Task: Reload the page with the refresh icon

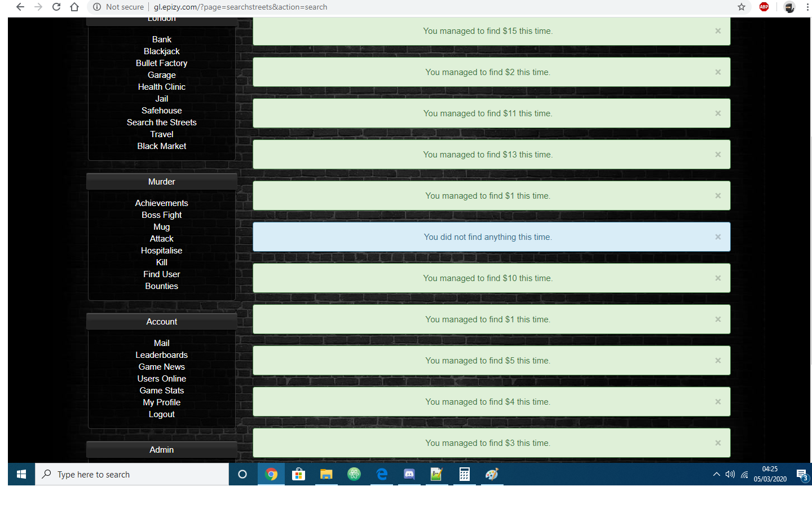Action: [x=56, y=7]
